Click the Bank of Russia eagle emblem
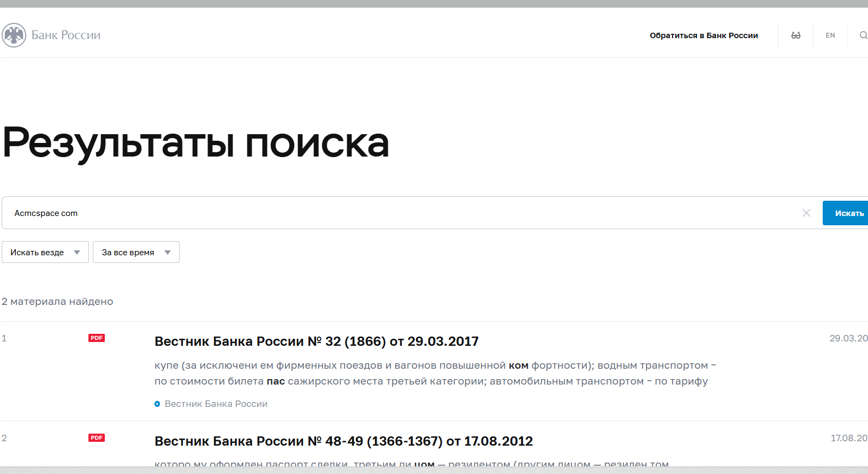 (14, 35)
